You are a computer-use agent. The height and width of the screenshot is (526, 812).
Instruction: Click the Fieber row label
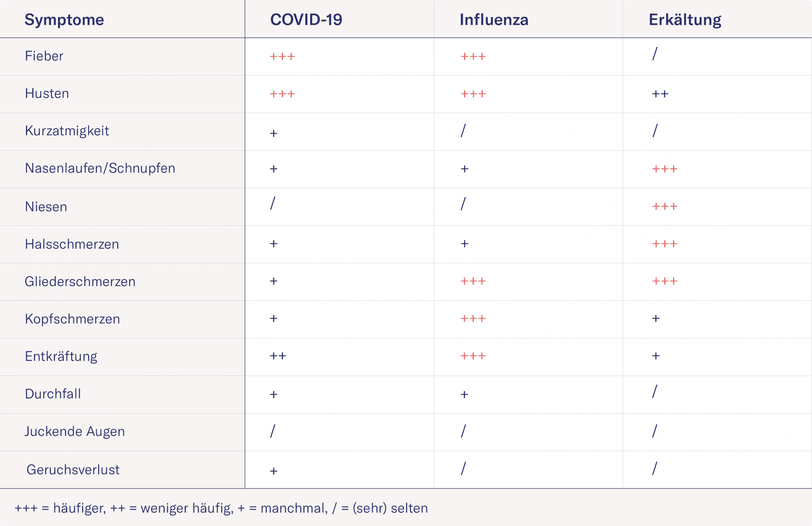(x=44, y=56)
